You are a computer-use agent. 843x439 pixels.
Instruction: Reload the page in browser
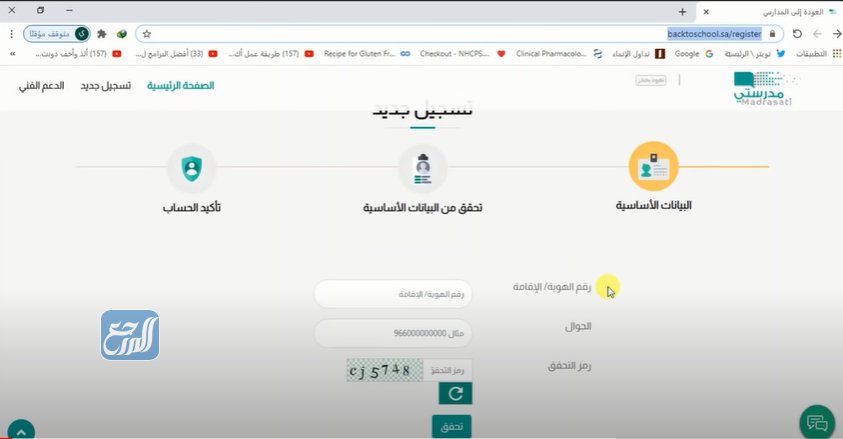[x=797, y=34]
